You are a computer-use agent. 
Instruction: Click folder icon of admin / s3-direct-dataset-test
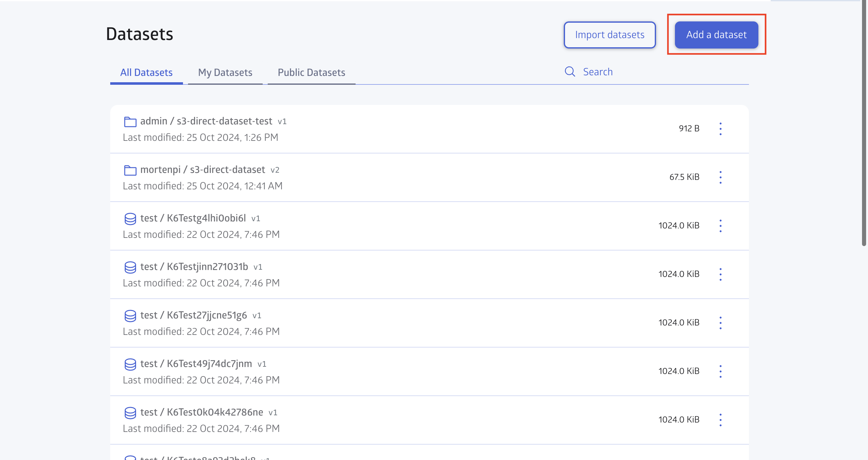[130, 122]
